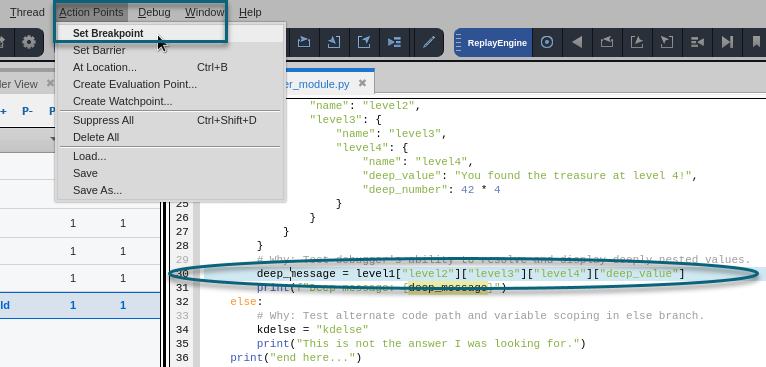Choose Load... menu entry

170,156
